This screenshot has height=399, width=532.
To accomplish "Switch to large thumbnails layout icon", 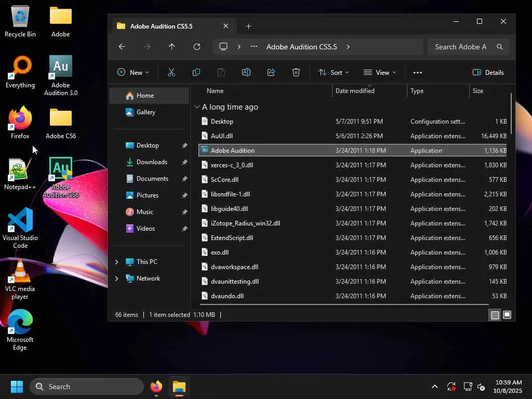I will (x=507, y=315).
